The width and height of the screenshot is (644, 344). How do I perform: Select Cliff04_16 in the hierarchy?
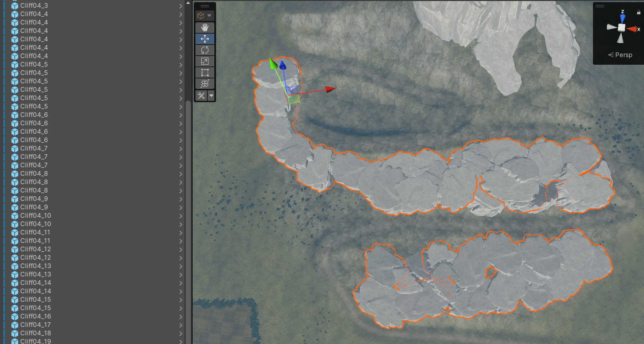click(35, 316)
